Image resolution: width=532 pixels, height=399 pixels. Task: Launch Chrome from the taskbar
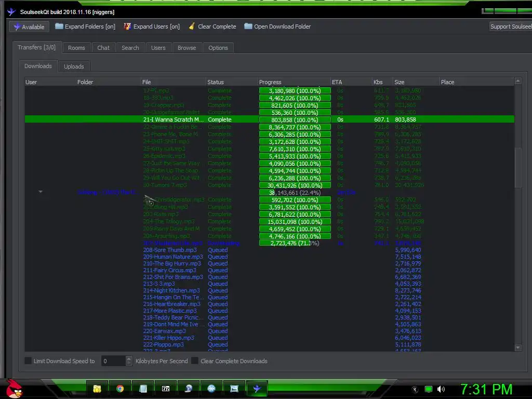tap(120, 389)
